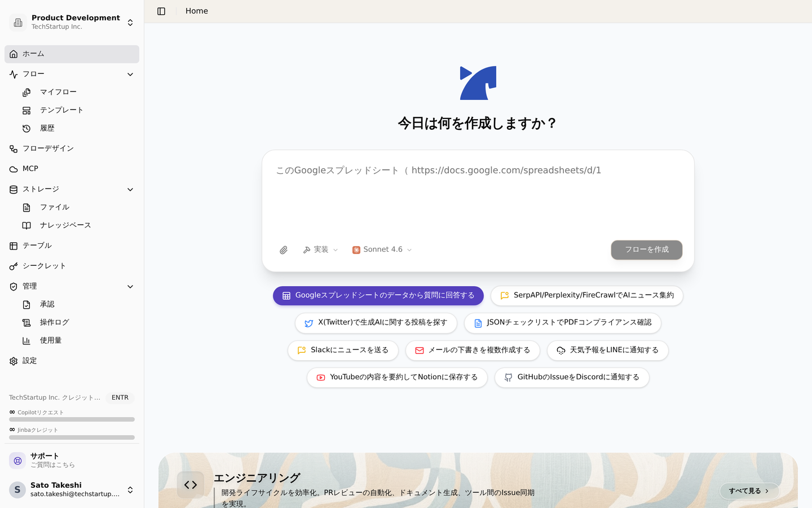The image size is (812, 508).
Task: Click the support lifebuoy icon
Action: pyautogui.click(x=17, y=461)
